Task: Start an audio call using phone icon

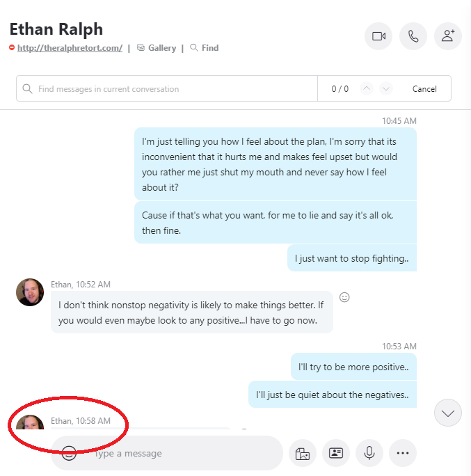Action: point(413,36)
